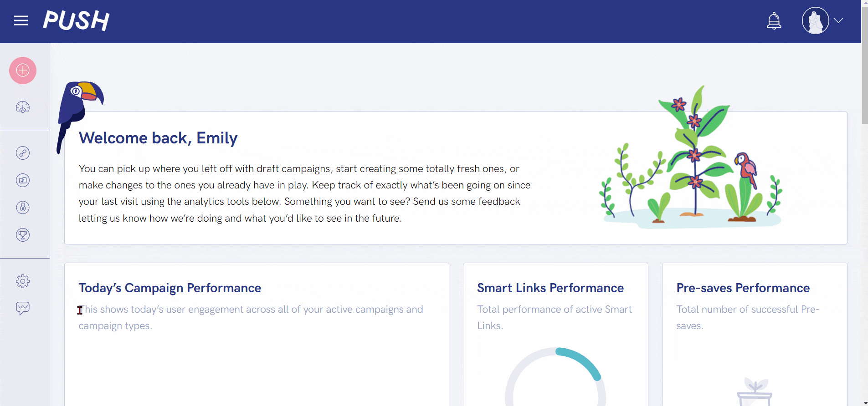Click the Today's Campaign Performance heading
The image size is (868, 406).
click(170, 288)
